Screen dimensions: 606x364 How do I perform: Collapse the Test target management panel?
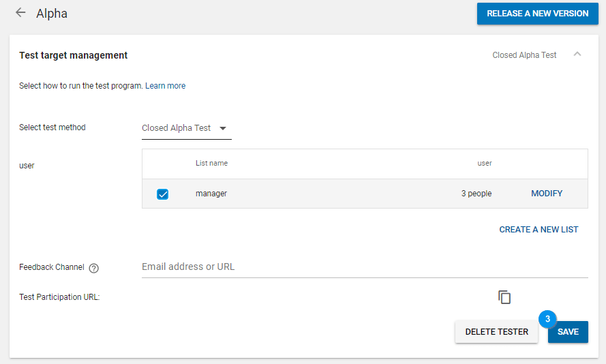(x=577, y=55)
